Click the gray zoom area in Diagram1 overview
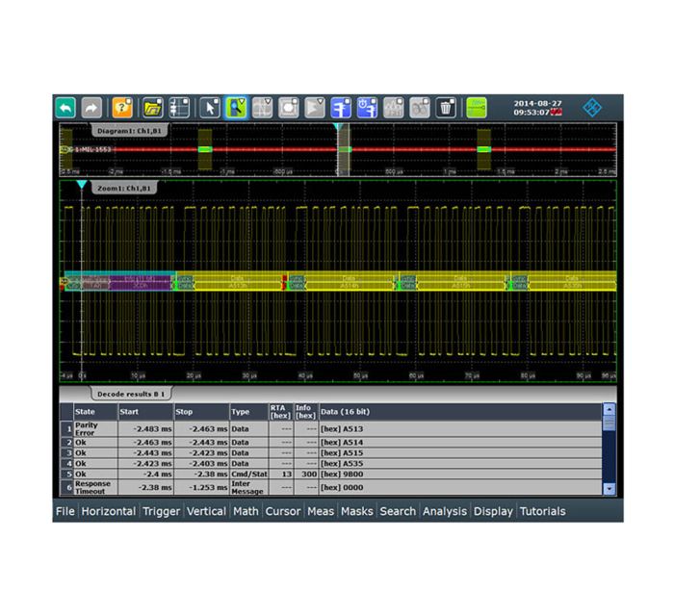The image size is (674, 616). (x=343, y=152)
